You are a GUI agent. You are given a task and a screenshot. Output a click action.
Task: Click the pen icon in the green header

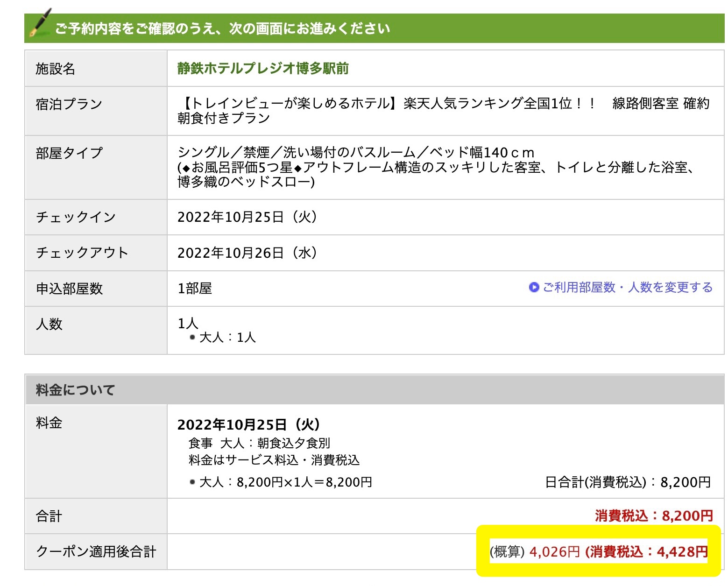[x=40, y=23]
